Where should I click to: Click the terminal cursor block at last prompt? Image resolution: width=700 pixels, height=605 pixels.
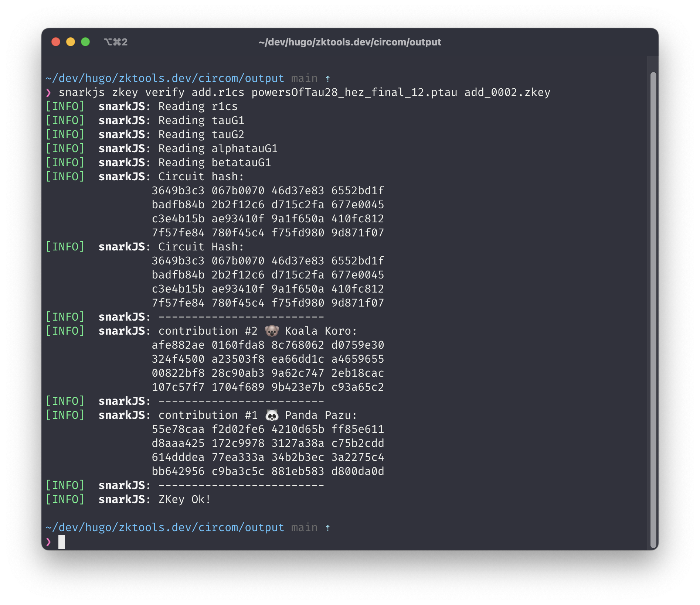click(62, 542)
